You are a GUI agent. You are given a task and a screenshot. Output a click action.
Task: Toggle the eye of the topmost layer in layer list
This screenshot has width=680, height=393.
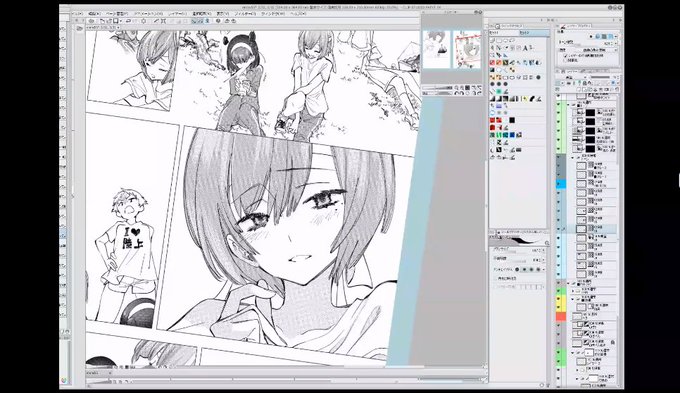558,96
